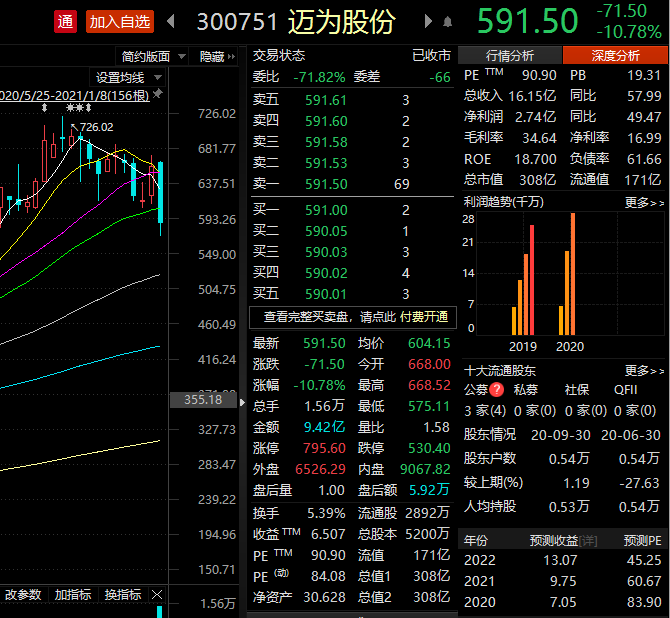Select the 卖一 591.50 ask row
The width and height of the screenshot is (670, 618).
tap(353, 184)
